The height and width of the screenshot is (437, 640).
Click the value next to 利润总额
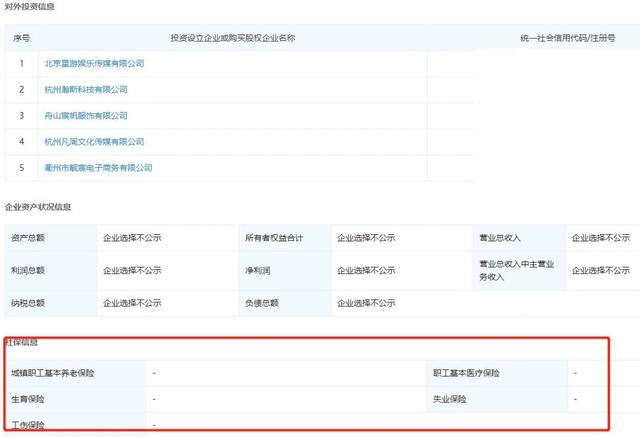[x=132, y=270]
